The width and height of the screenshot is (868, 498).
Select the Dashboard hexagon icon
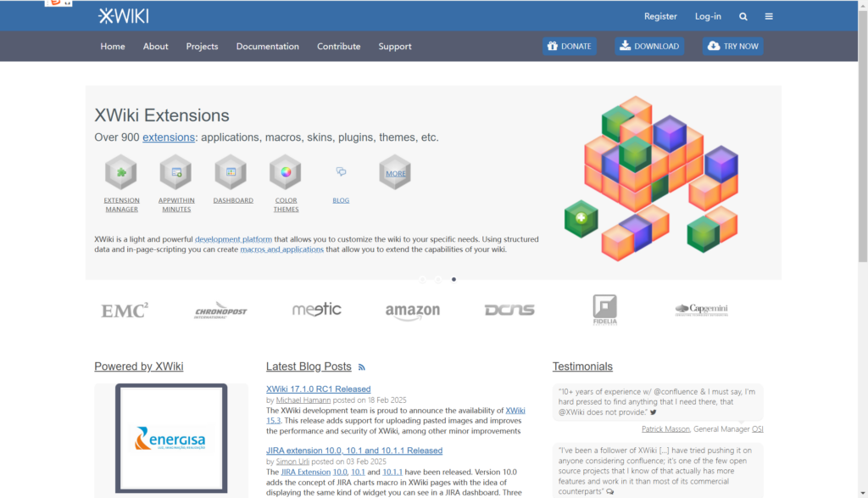pos(231,172)
